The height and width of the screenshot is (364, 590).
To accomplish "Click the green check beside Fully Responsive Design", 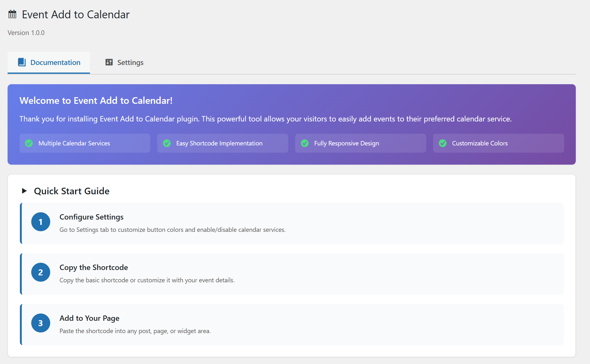I will tap(305, 143).
